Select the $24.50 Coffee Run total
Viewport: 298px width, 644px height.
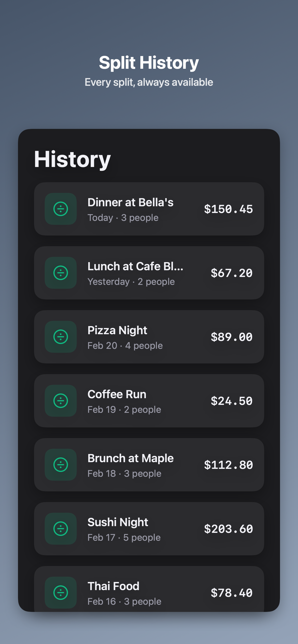(x=231, y=401)
